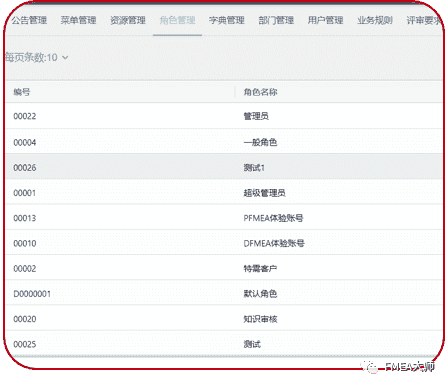
Task: Go to the 业务规则 tab
Action: (375, 20)
